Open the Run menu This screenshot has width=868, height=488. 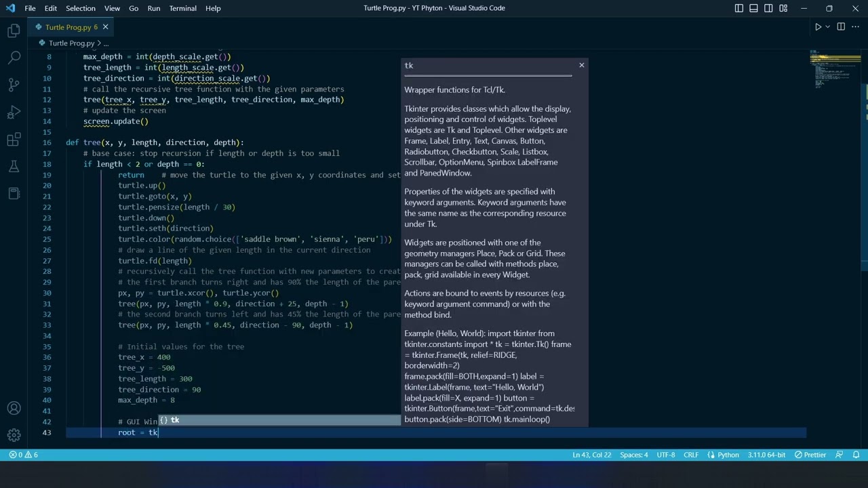pyautogui.click(x=154, y=8)
